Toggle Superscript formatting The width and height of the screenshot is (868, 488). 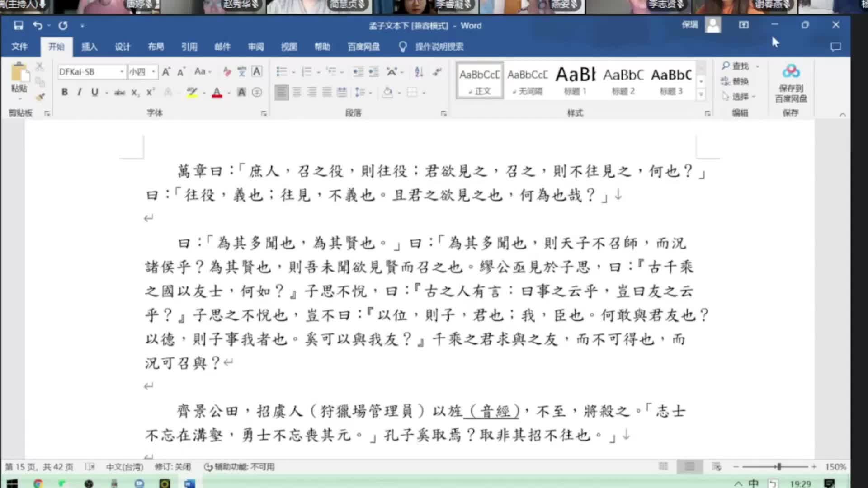pos(150,92)
